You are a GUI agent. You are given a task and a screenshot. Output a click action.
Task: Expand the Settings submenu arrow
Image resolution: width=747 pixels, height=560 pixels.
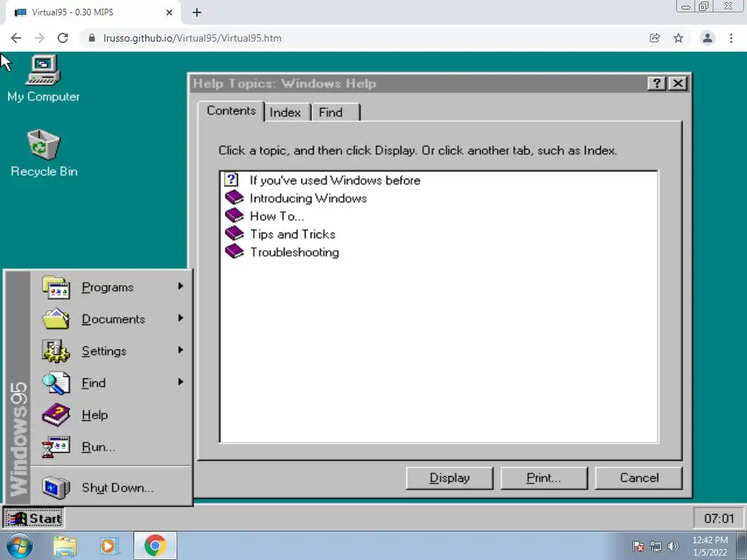click(181, 349)
